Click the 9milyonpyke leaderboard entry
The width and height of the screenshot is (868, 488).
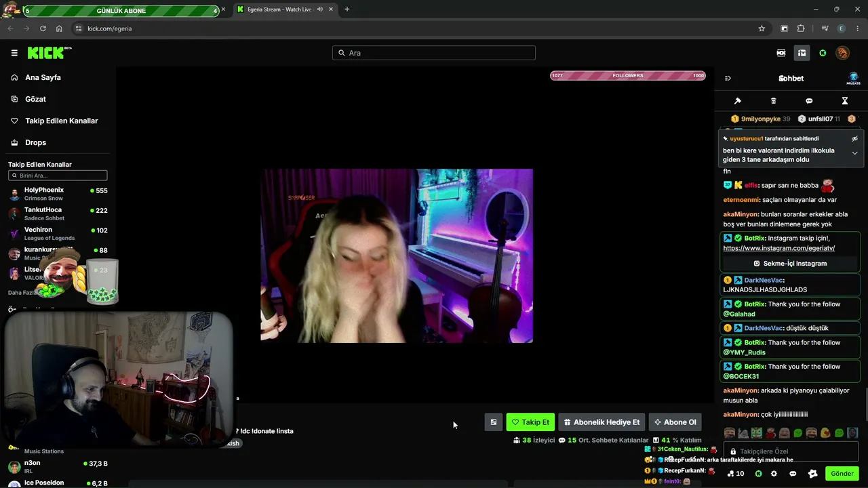pos(760,119)
